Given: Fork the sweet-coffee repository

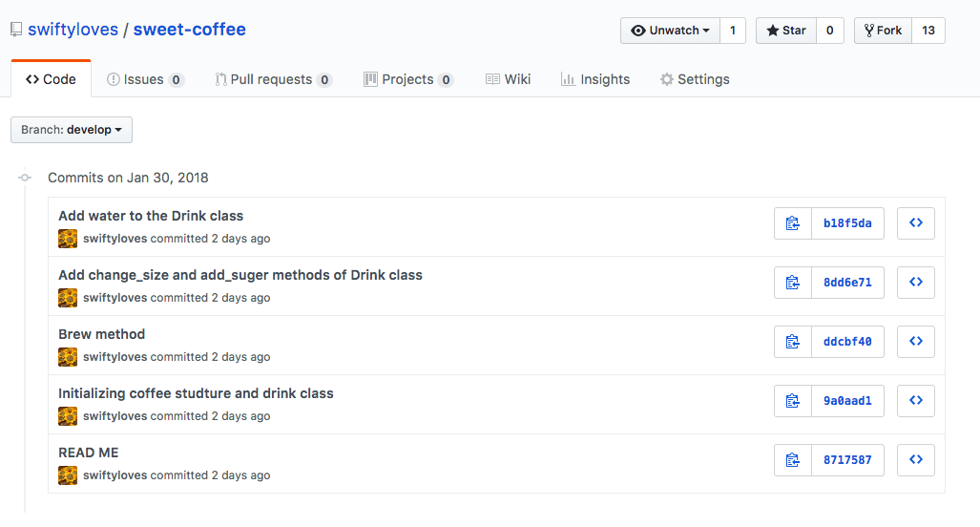Looking at the screenshot, I should (883, 31).
